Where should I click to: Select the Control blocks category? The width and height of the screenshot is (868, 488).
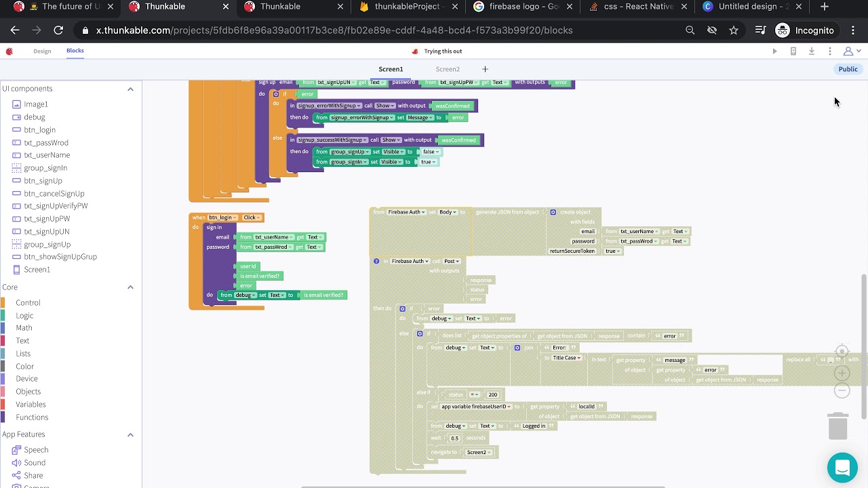(28, 303)
